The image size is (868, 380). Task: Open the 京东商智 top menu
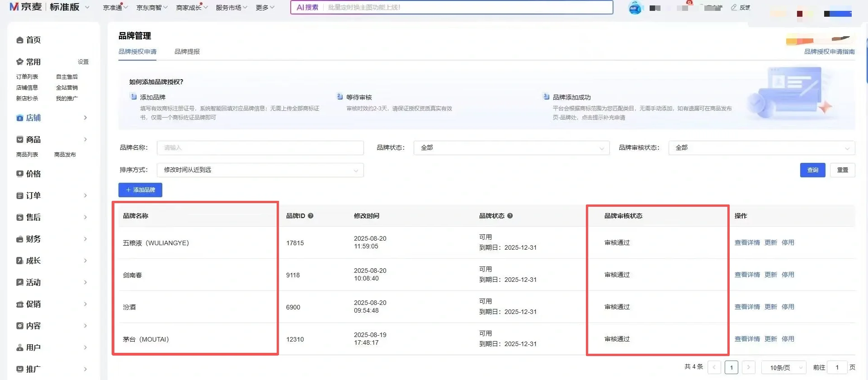coord(152,7)
